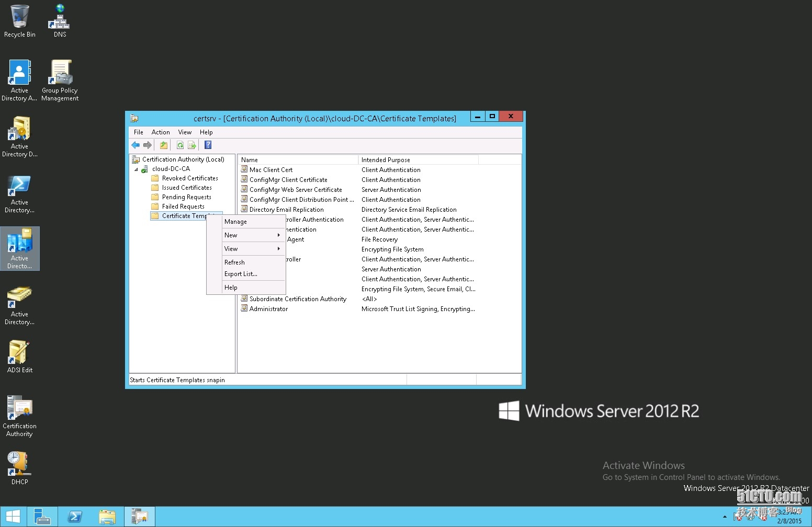
Task: Select Directory Email Replication template icon
Action: 244,209
